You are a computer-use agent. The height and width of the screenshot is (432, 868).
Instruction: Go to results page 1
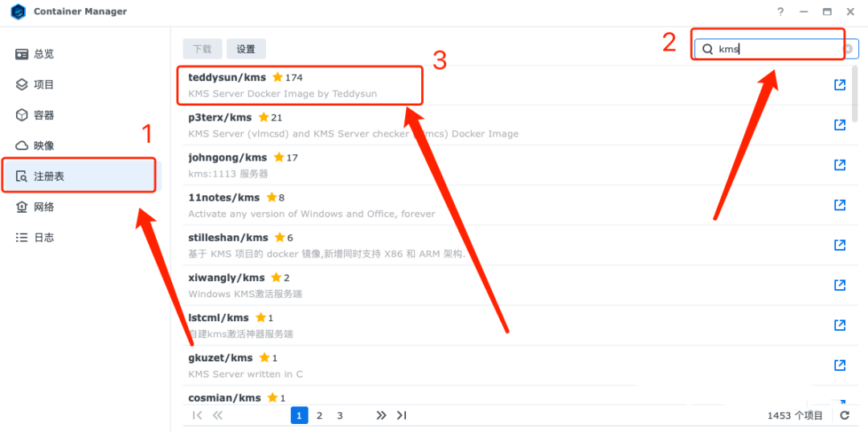tap(299, 415)
